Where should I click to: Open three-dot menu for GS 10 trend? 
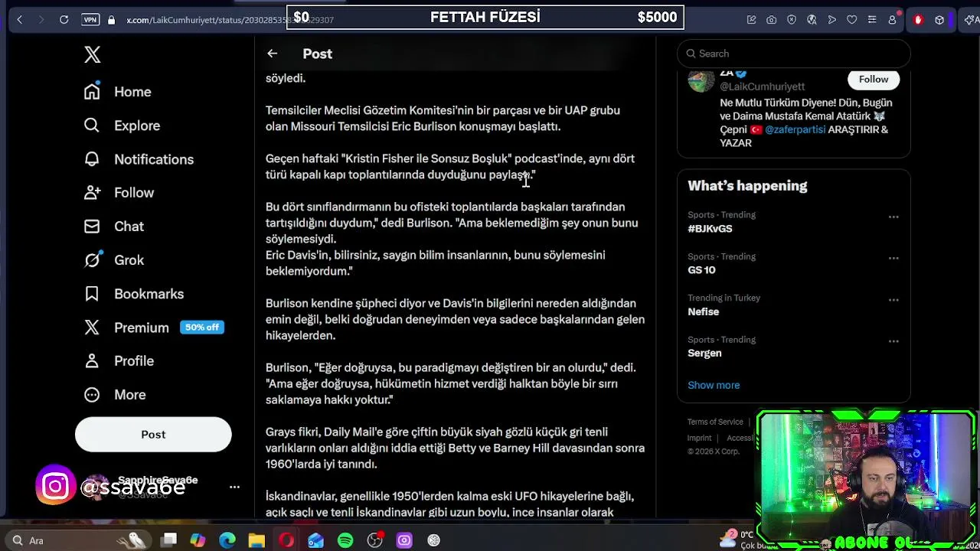pos(893,259)
